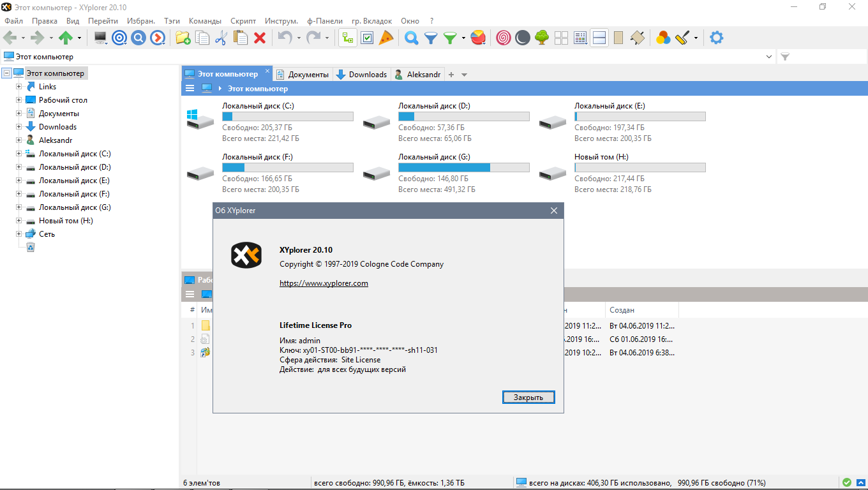
Task: Expand the Сеть node in the folder tree
Action: point(19,234)
